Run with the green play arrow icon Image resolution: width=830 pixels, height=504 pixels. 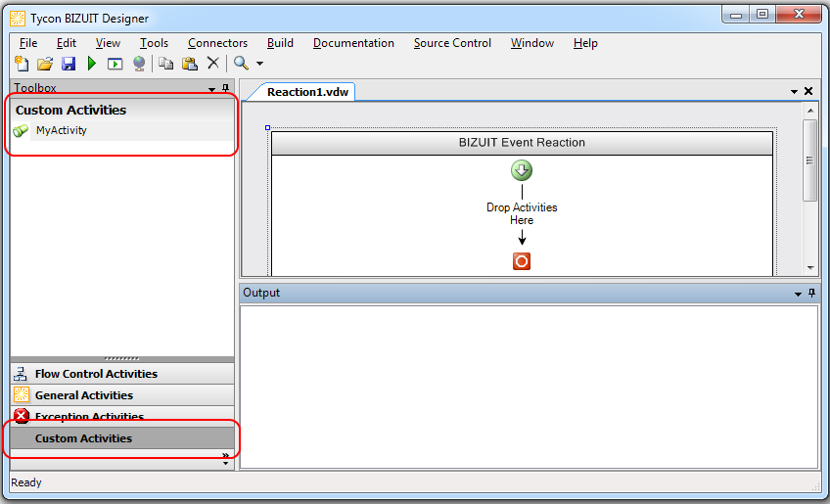(x=92, y=64)
